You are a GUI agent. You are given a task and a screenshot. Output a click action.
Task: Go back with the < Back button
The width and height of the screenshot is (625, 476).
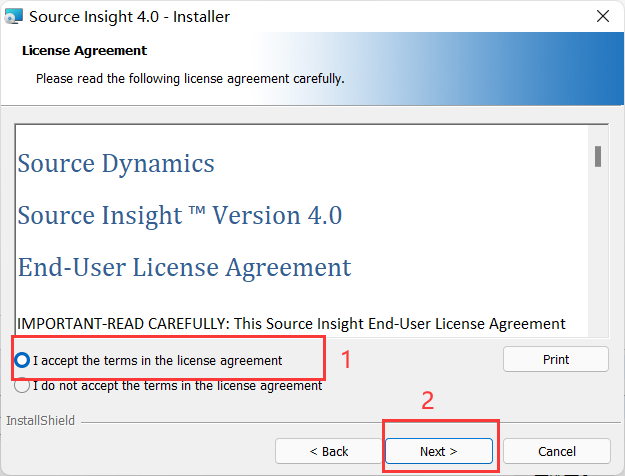pos(328,451)
